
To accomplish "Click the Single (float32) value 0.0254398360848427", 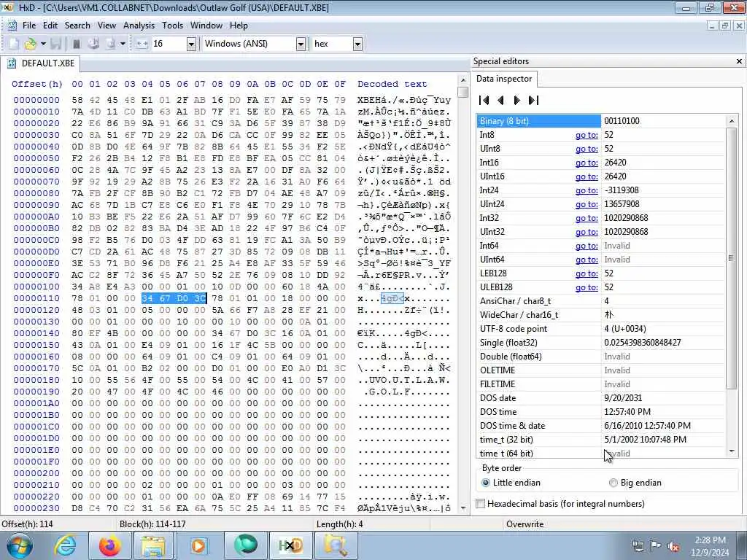I will [x=642, y=343].
